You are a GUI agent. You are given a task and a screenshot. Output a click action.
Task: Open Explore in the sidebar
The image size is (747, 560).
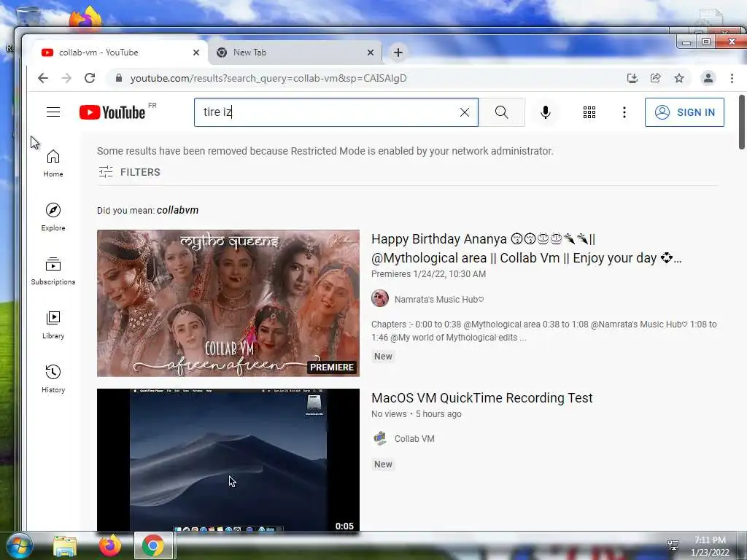tap(53, 217)
